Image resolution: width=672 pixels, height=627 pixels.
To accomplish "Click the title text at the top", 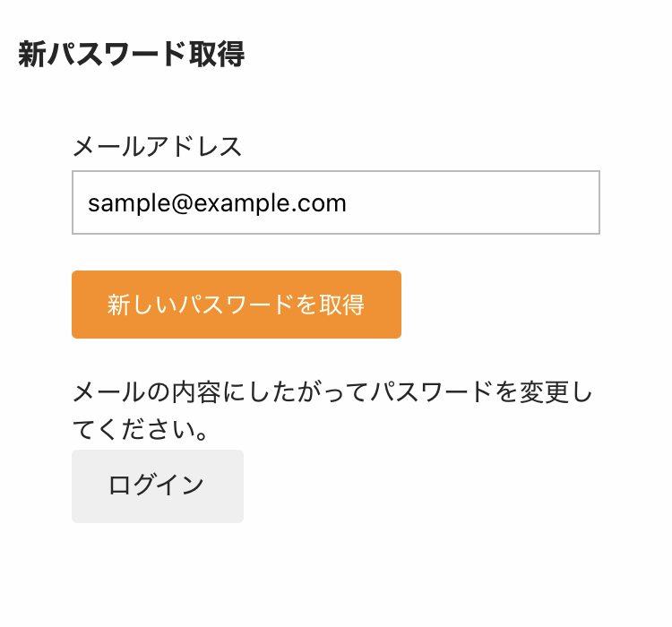I will [x=131, y=55].
